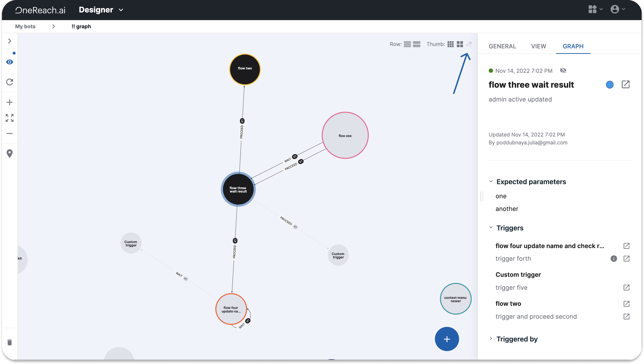Switch to the VIEW tab
This screenshot has height=364, width=644.
click(x=539, y=46)
